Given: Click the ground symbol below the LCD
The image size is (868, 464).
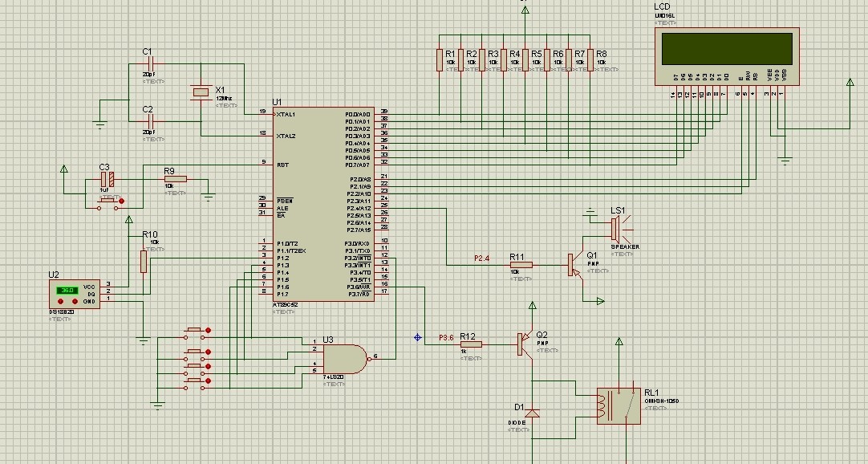Looking at the screenshot, I should click(x=785, y=161).
